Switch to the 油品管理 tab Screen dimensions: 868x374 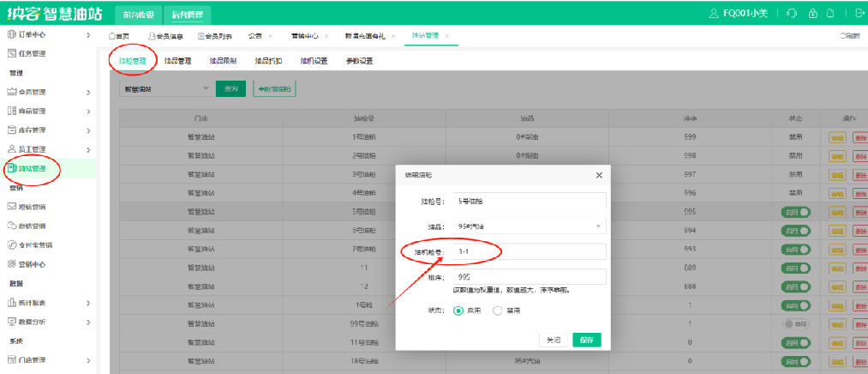[177, 61]
